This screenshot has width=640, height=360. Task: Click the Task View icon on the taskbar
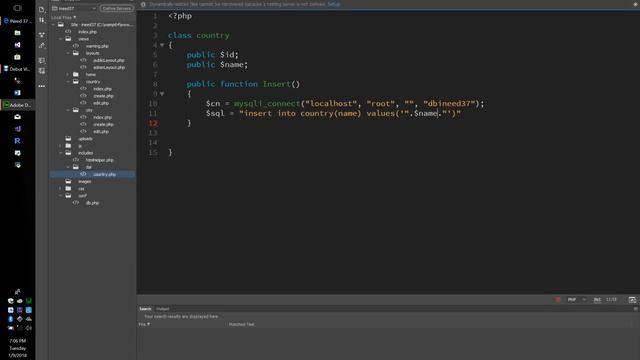pos(17,8)
